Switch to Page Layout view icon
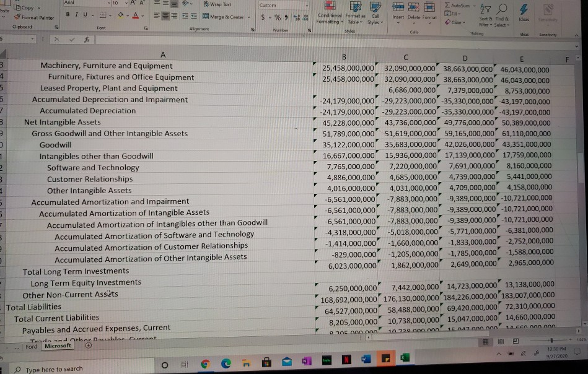 pyautogui.click(x=501, y=342)
